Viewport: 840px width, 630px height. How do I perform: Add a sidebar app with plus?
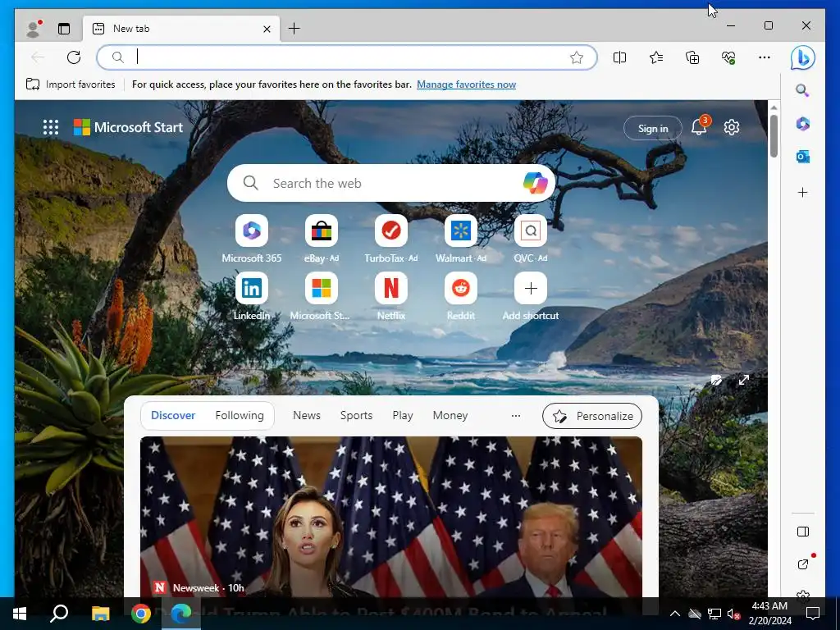point(802,192)
